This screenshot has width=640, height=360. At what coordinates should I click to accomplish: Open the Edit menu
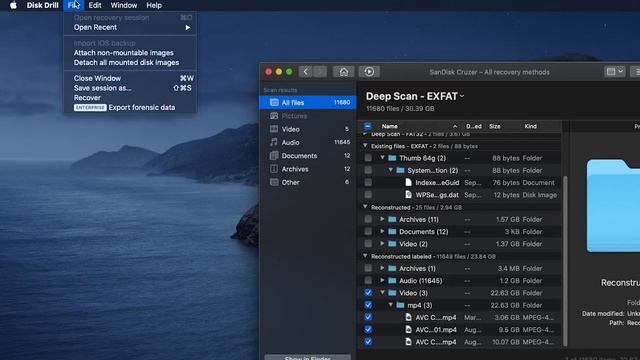tap(95, 5)
